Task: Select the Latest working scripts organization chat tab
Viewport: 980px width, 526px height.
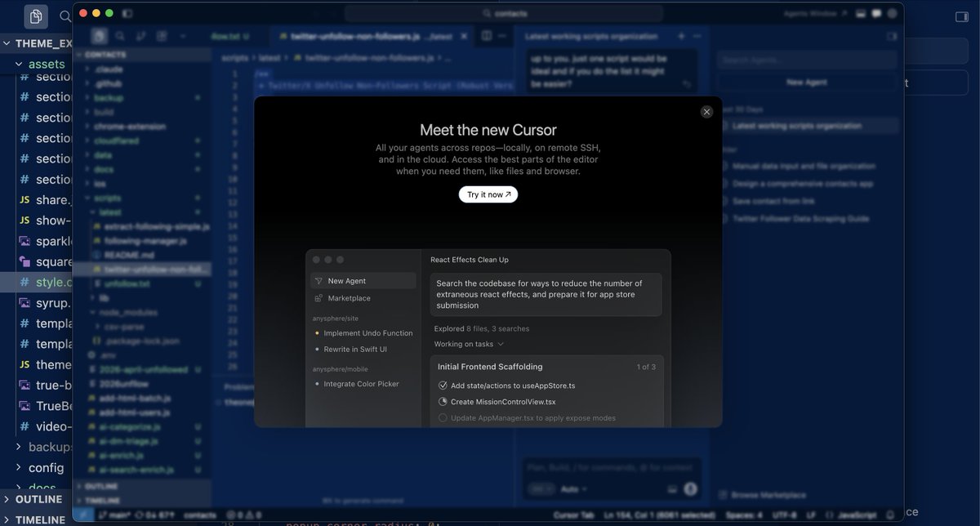Action: point(592,37)
